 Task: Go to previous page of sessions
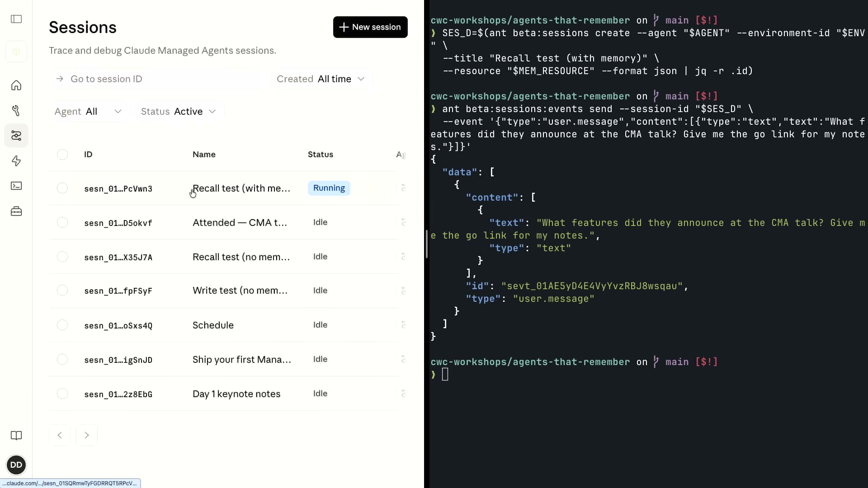pyautogui.click(x=60, y=435)
